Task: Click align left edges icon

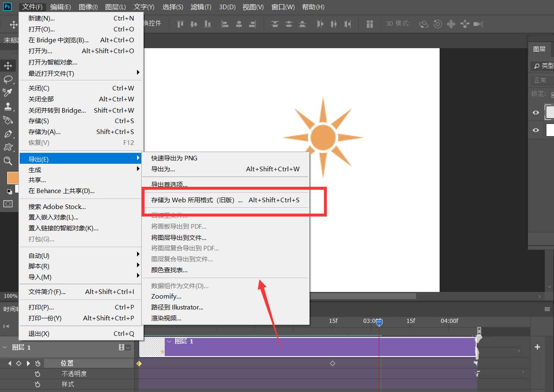Action: 225,24
